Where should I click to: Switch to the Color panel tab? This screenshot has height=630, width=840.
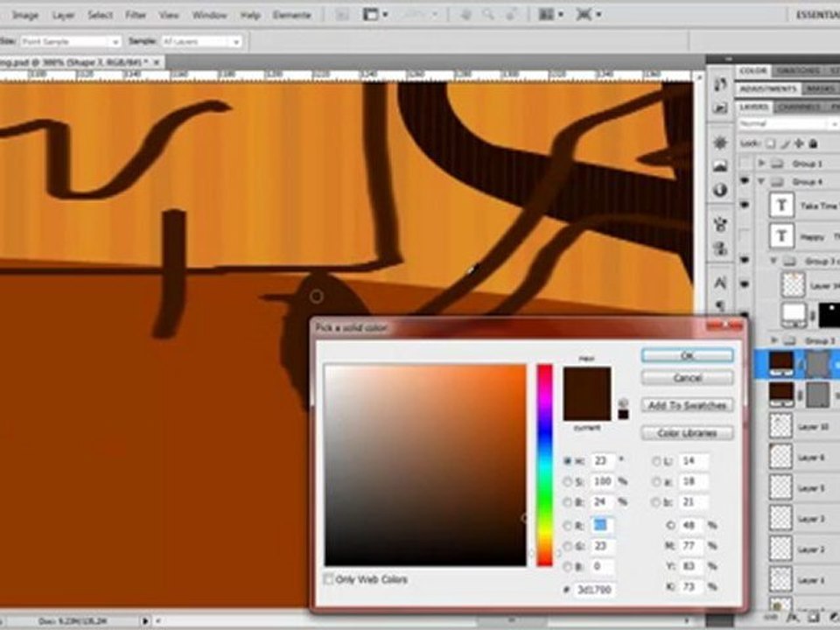click(x=753, y=71)
